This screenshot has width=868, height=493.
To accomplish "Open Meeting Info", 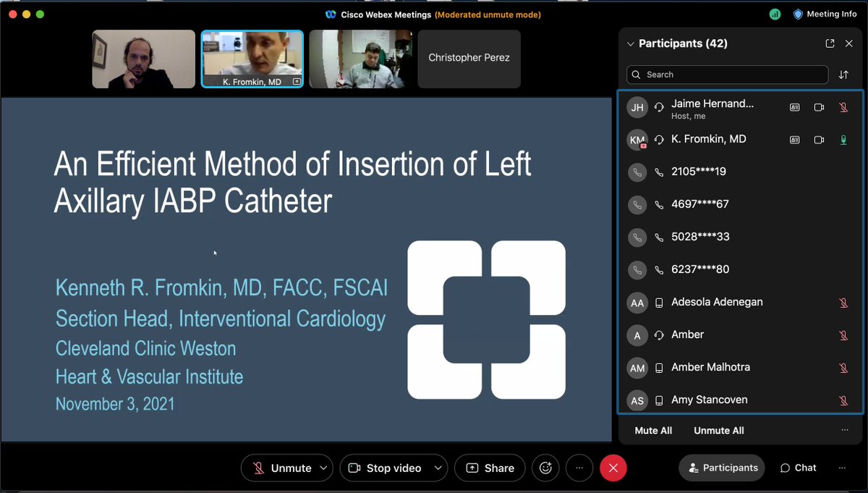I will point(825,14).
